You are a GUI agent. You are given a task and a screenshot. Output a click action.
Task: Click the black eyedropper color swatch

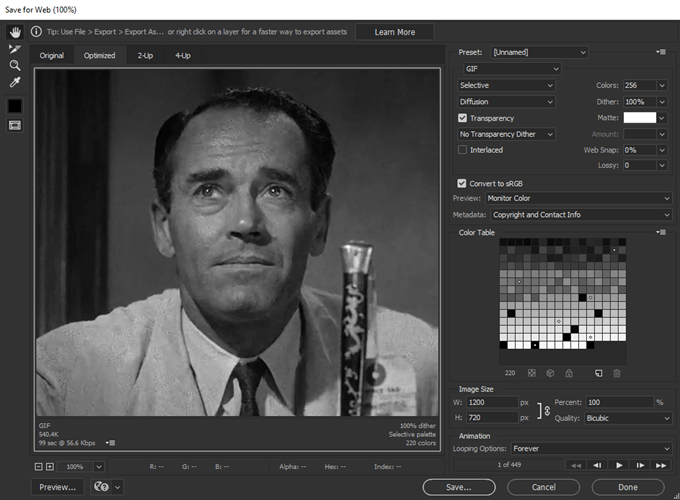(x=15, y=106)
